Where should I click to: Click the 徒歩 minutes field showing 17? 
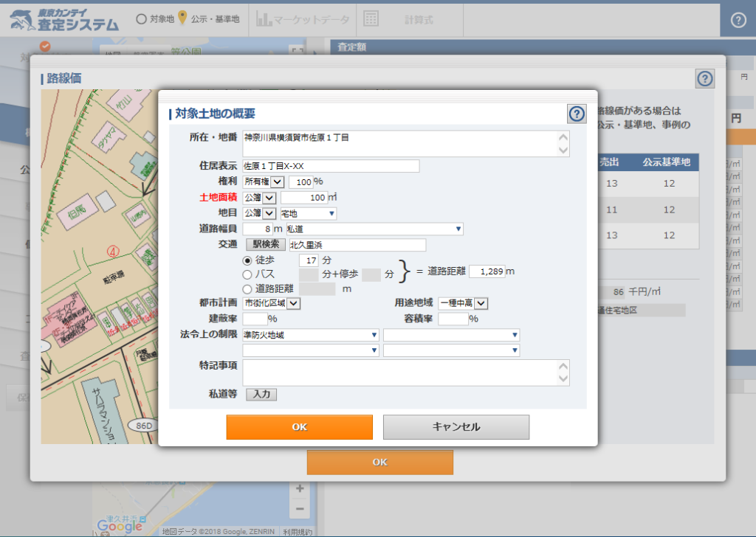[x=309, y=260]
